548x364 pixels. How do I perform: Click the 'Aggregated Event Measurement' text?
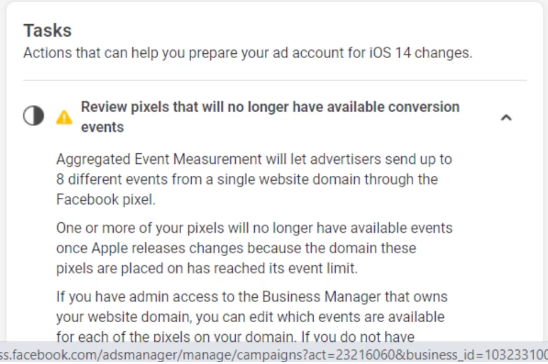(x=159, y=159)
